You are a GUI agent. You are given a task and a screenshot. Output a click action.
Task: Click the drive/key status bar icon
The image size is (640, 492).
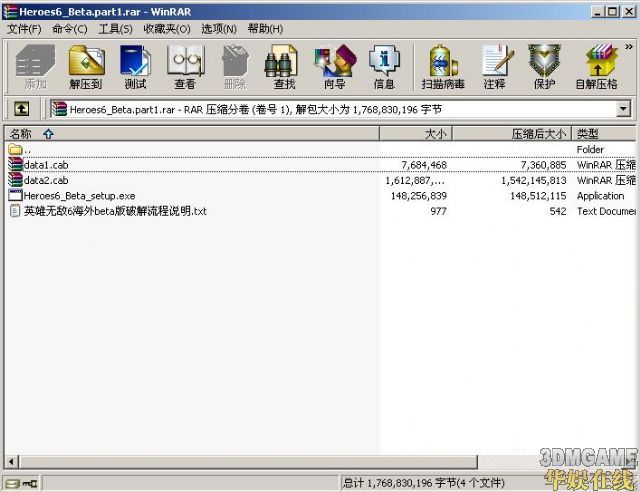tap(21, 484)
